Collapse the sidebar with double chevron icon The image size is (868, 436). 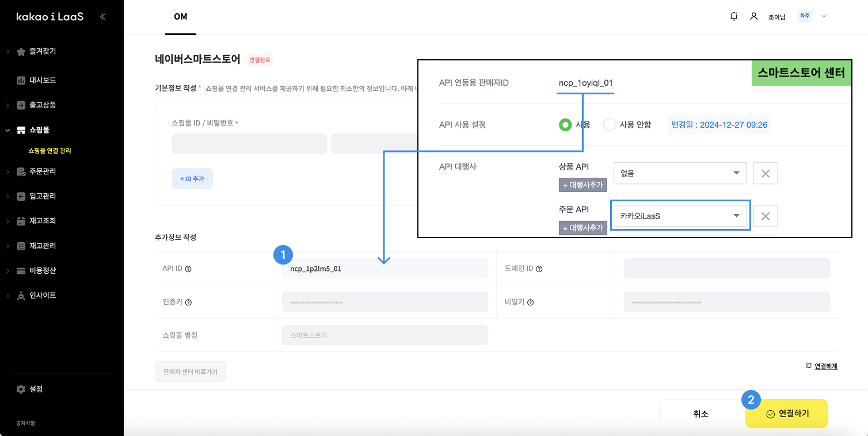(x=102, y=17)
